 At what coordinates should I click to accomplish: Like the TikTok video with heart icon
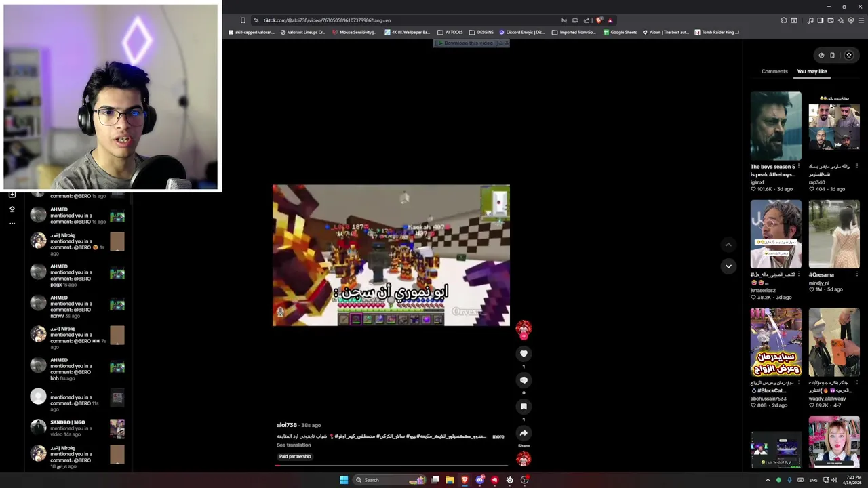click(524, 353)
